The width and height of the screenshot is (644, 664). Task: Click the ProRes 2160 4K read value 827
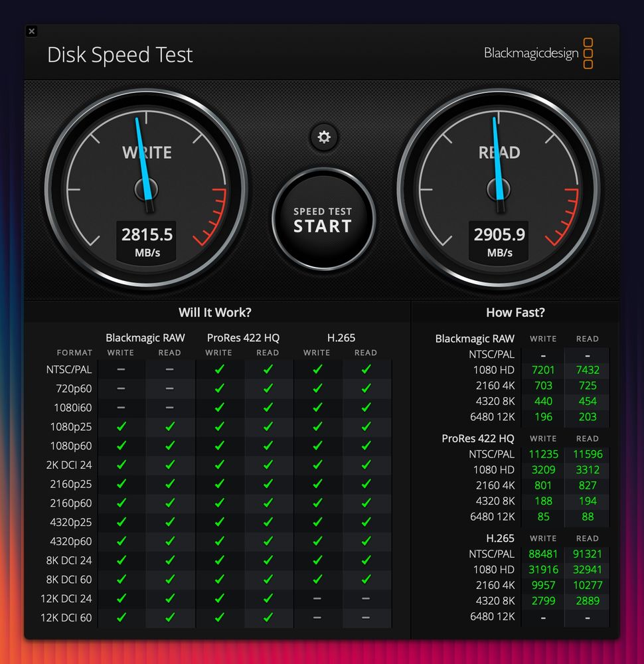click(x=588, y=486)
